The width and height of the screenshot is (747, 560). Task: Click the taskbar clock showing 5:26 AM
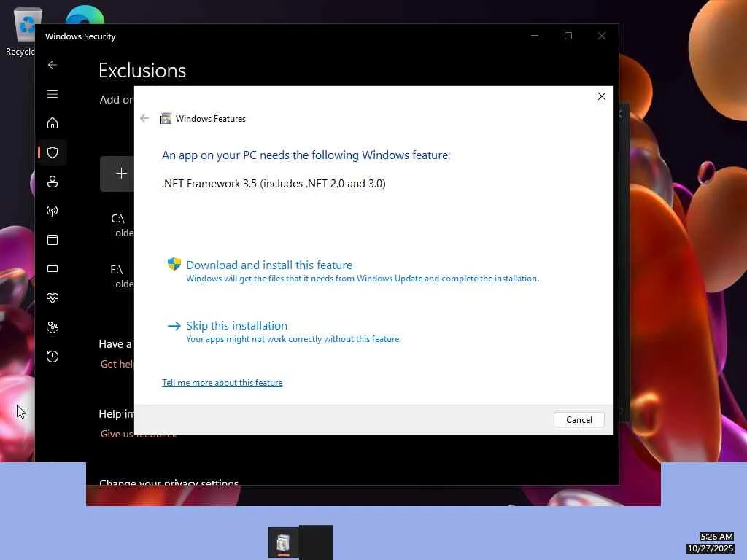coord(716,537)
